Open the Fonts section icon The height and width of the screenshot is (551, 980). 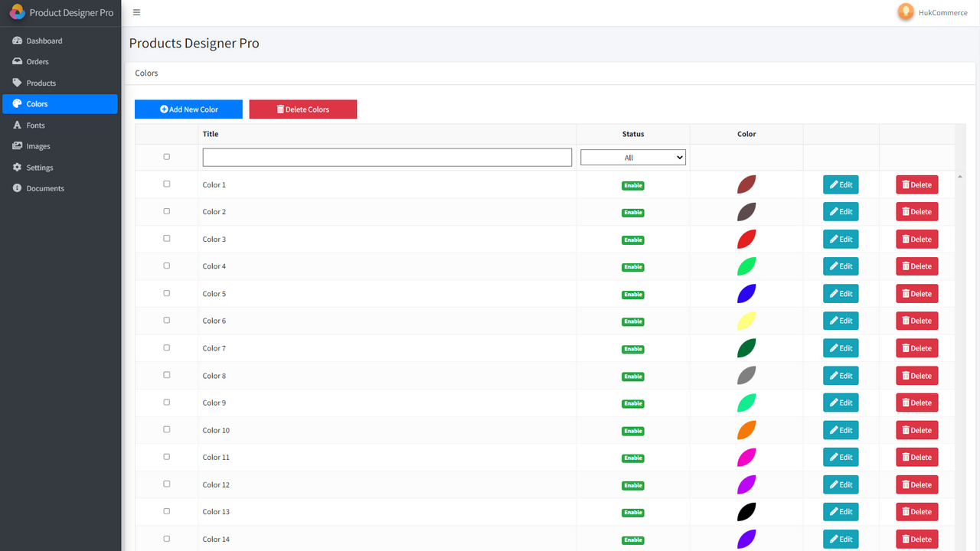coord(17,125)
